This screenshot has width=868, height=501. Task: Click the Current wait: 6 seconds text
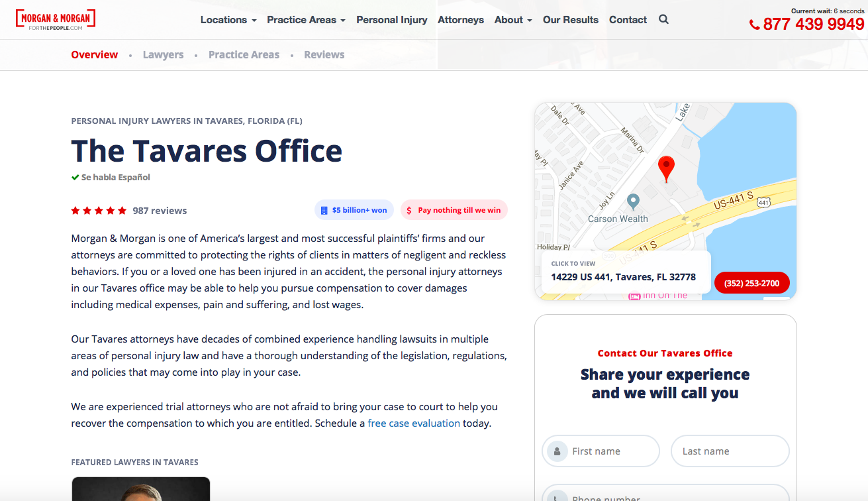coord(828,11)
